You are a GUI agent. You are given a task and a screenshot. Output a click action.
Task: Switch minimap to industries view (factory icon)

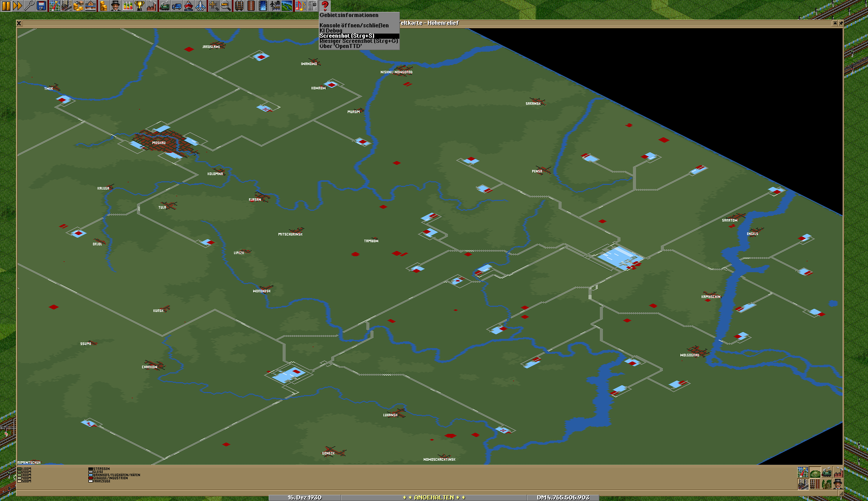pyautogui.click(x=838, y=472)
